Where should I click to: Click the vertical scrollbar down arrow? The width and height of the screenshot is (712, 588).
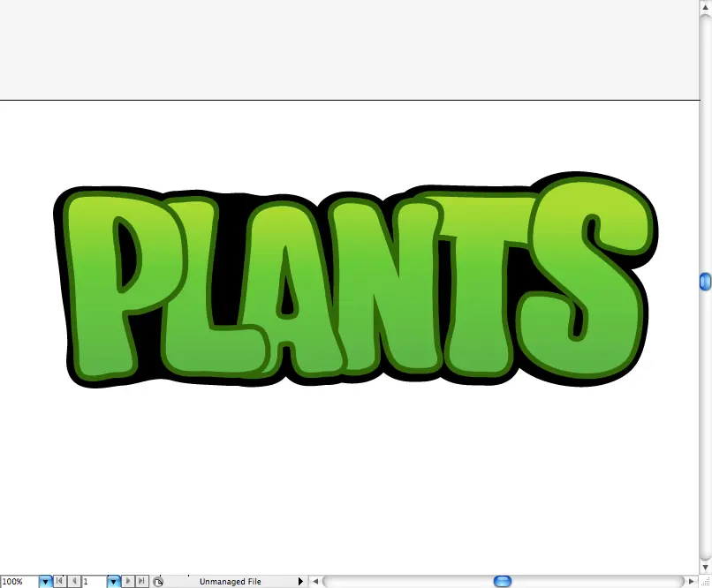pos(705,567)
